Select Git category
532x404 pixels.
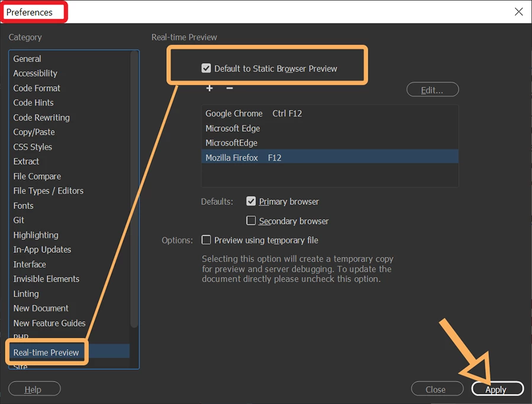coord(19,220)
